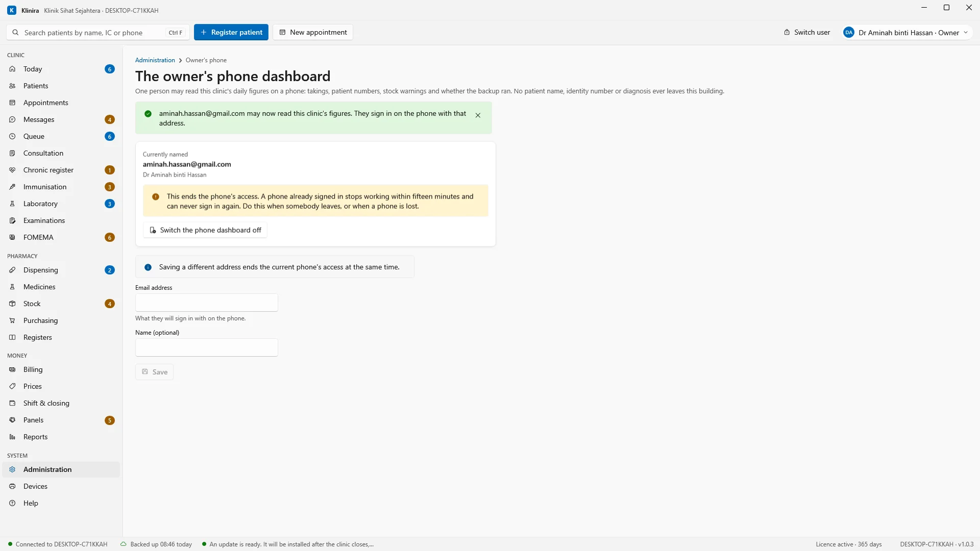This screenshot has width=980, height=551.
Task: Open Billing icon in Money section
Action: click(12, 369)
